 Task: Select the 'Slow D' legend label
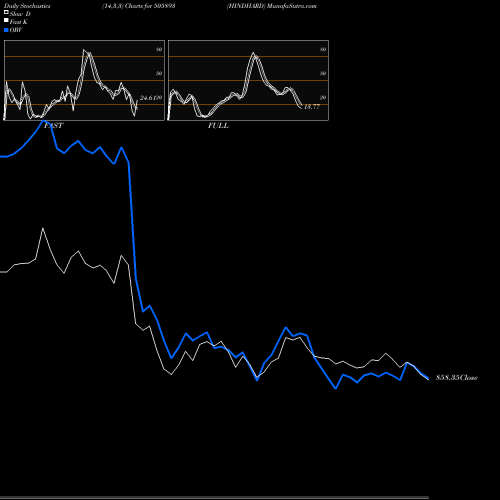20,14
